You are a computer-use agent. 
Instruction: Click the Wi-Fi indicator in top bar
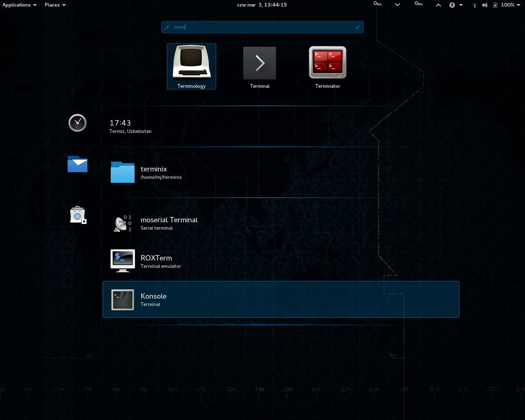click(x=475, y=5)
